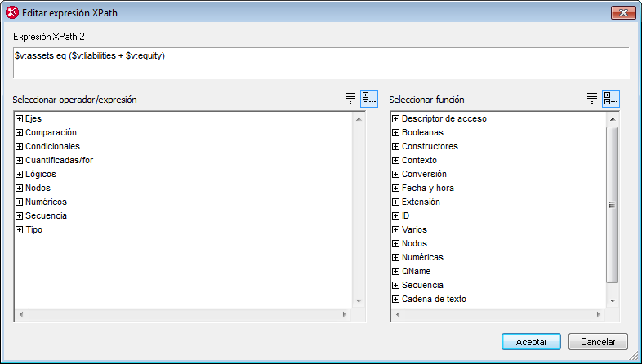Expand the Ejes operator group
642x364 pixels.
(x=20, y=119)
